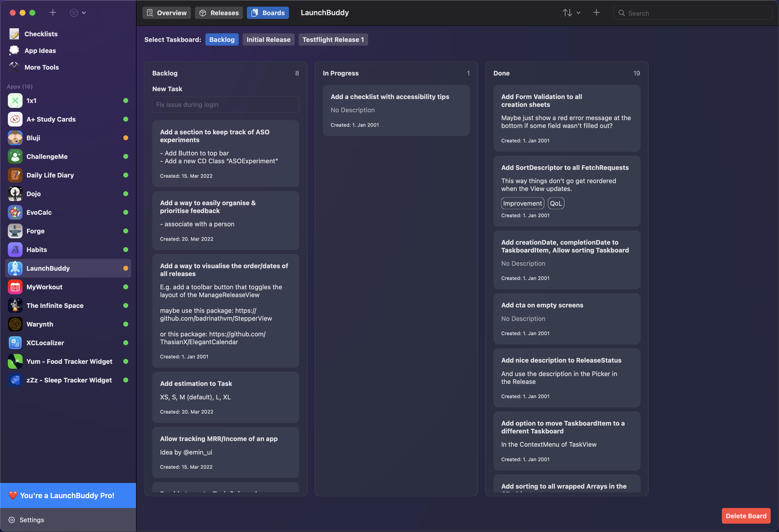This screenshot has height=532, width=779.
Task: Focus the New Task input field
Action: pyautogui.click(x=226, y=105)
